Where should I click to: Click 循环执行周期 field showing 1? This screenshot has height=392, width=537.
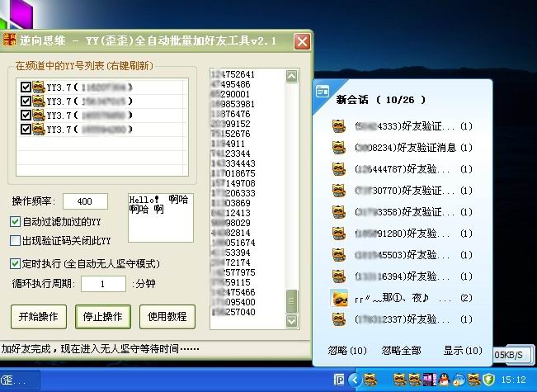click(103, 284)
